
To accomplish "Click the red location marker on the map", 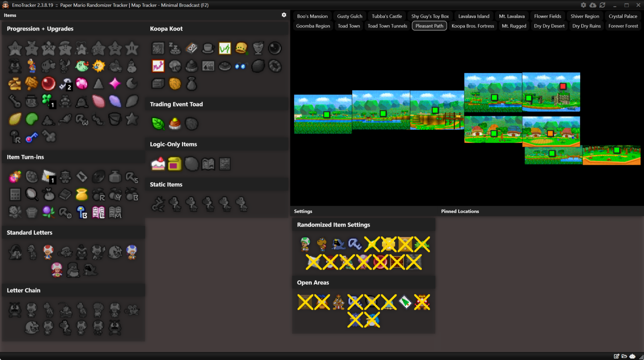I will point(563,86).
